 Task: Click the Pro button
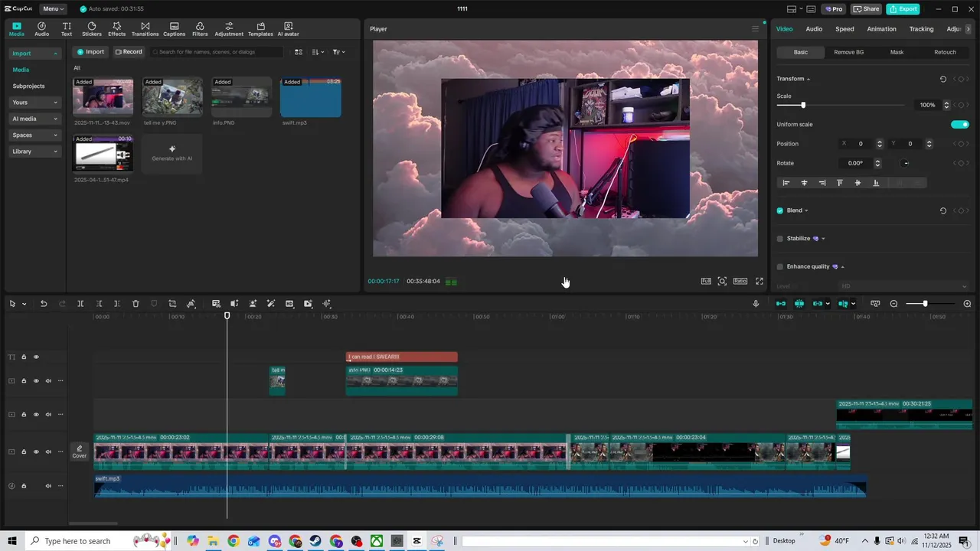click(834, 9)
